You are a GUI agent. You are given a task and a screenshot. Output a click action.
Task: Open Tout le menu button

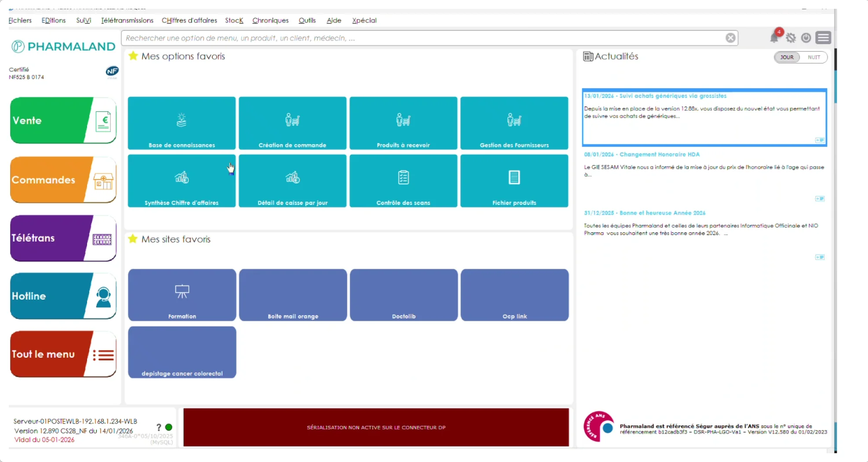point(63,354)
